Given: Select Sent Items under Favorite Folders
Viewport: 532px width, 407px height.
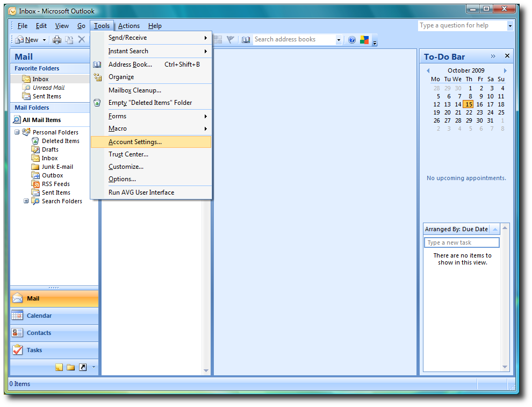Looking at the screenshot, I should point(47,96).
